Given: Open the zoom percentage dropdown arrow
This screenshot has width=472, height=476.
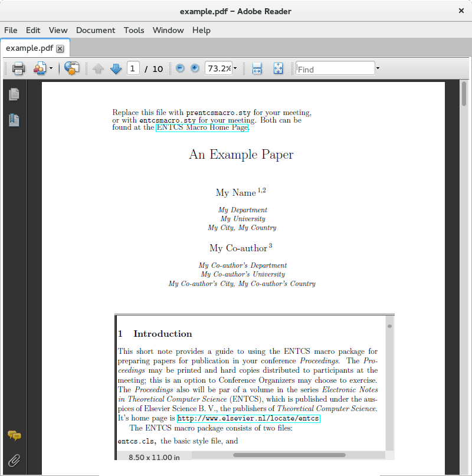Looking at the screenshot, I should 235,68.
